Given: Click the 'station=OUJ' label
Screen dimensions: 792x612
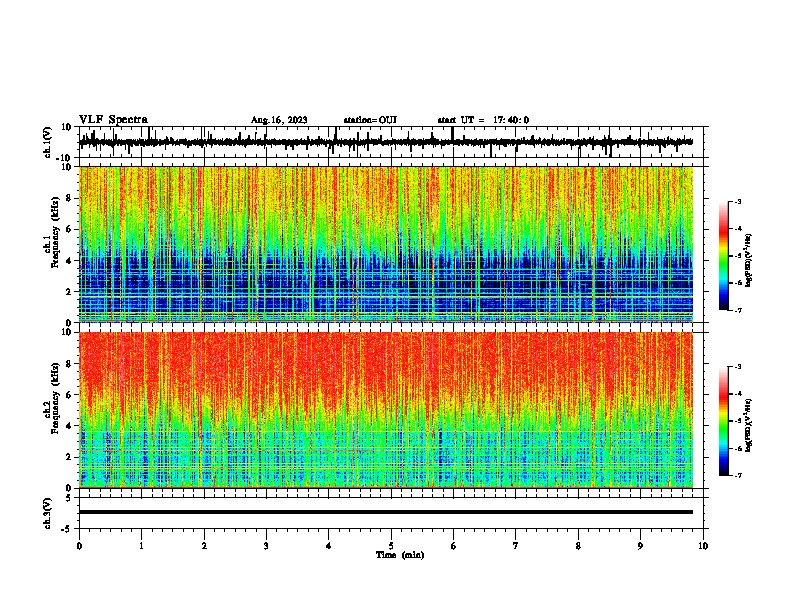Looking at the screenshot, I should tap(370, 120).
